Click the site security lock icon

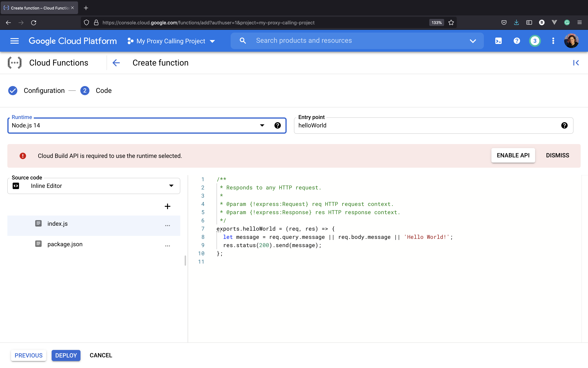click(96, 23)
